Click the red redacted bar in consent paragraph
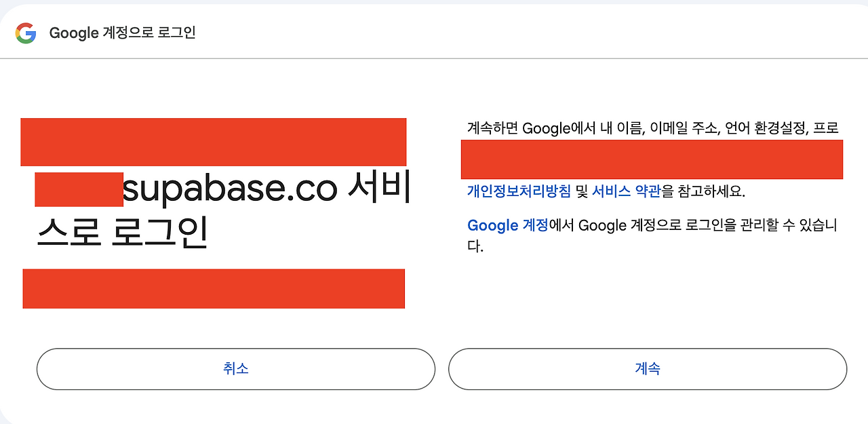Screen dimensions: 868x424 [652, 159]
